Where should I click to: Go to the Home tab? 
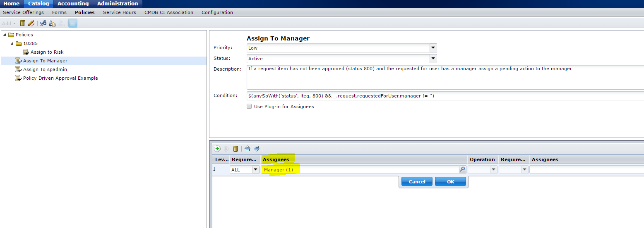coord(12,4)
